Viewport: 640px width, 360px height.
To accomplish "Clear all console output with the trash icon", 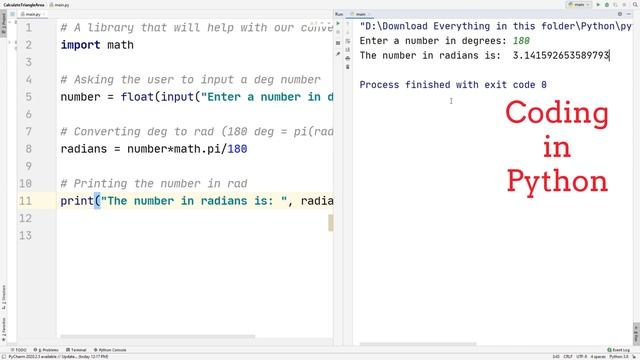I will pyautogui.click(x=348, y=67).
